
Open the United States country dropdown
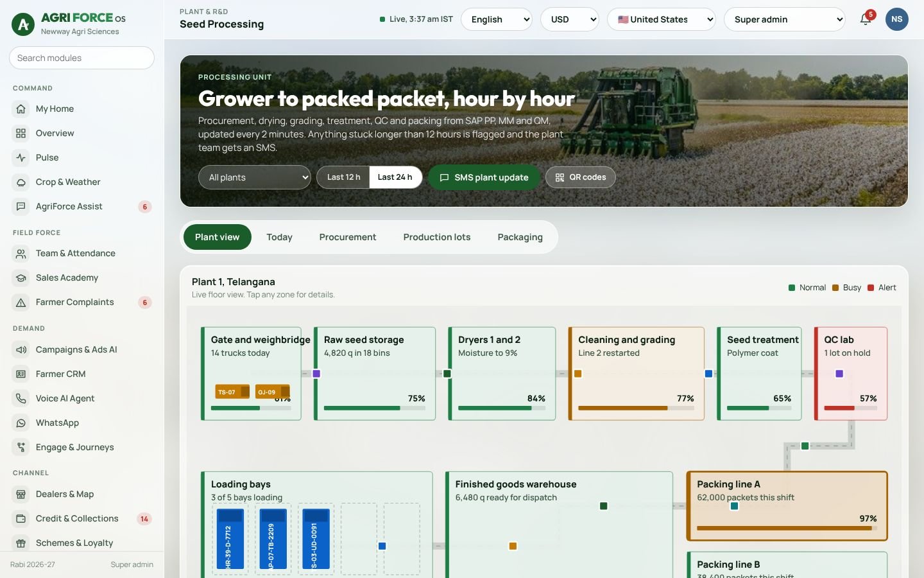point(662,19)
